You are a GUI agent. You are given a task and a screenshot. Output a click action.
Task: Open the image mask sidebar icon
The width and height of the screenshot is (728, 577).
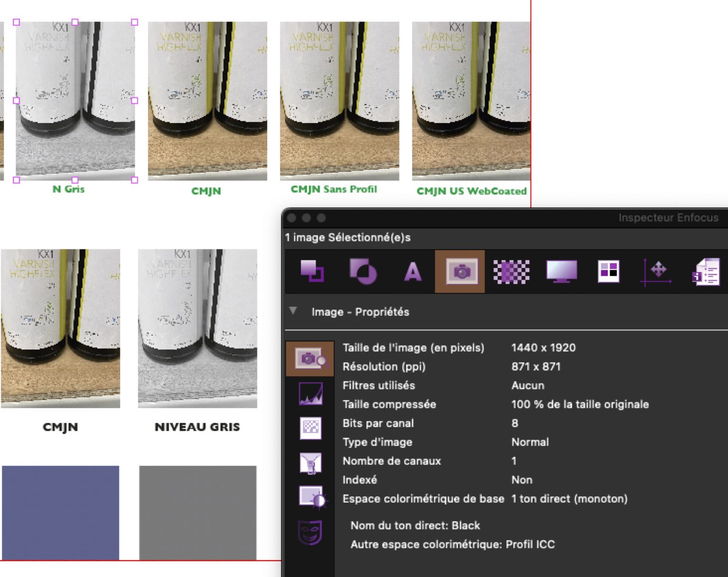[x=310, y=532]
